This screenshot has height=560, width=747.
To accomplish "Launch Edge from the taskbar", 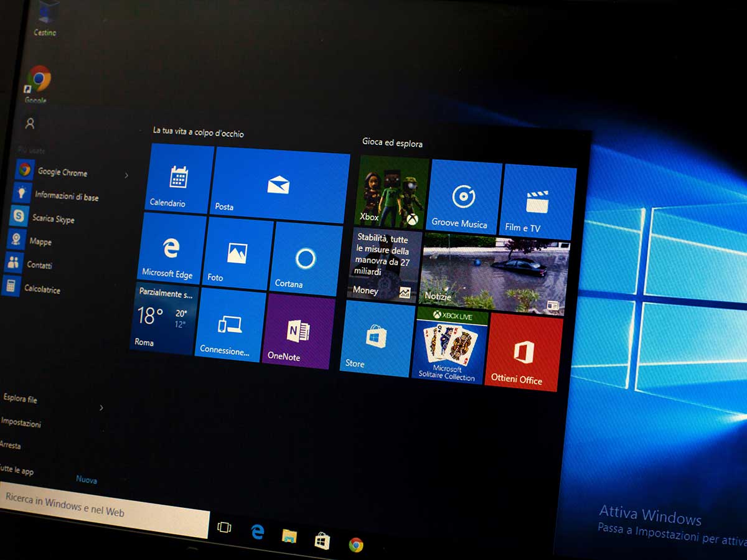I will (257, 531).
